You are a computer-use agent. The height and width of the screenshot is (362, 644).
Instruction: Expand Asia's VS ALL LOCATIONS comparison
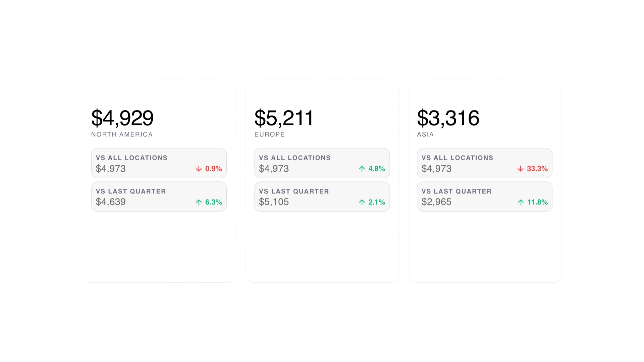(x=484, y=163)
